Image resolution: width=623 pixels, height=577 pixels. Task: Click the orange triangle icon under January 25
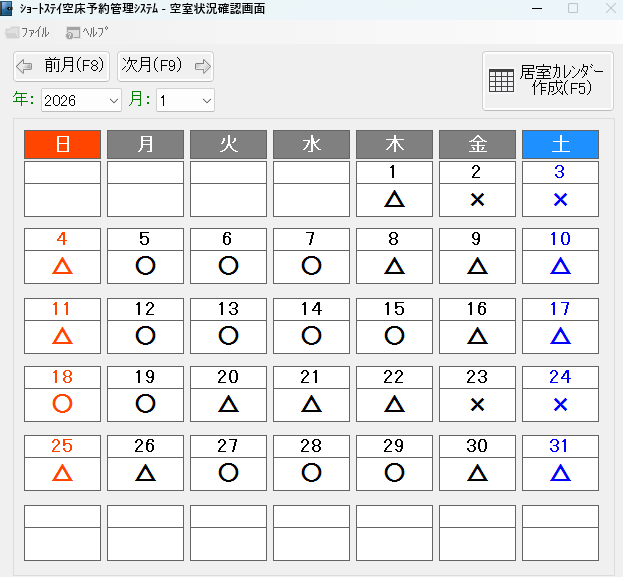[62, 473]
